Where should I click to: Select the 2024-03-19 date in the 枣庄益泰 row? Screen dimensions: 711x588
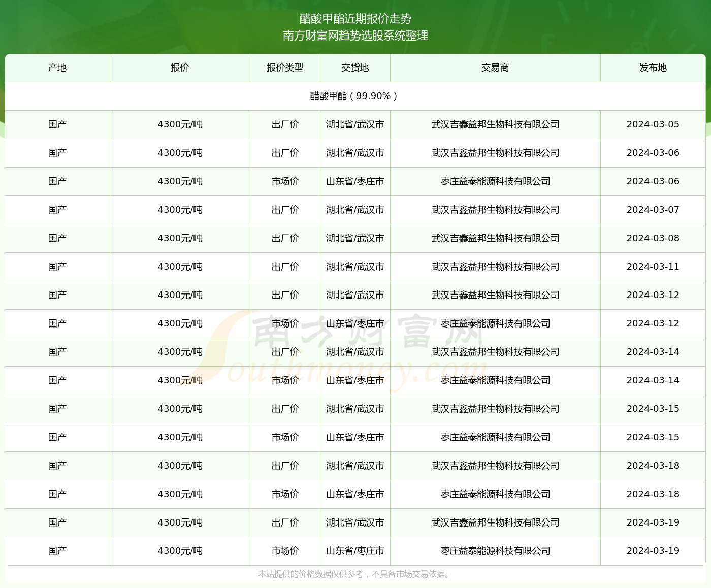[x=653, y=551]
